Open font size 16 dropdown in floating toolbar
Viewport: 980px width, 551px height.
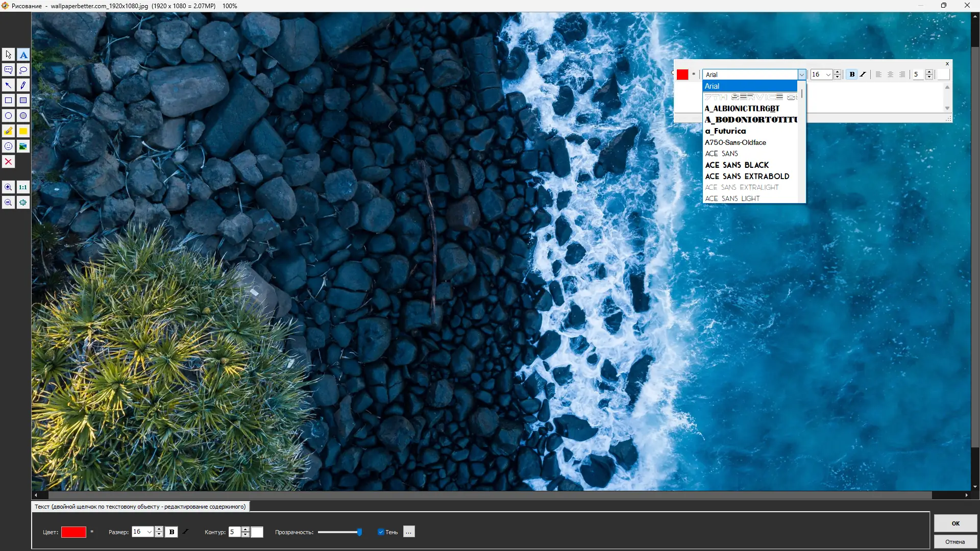828,74
